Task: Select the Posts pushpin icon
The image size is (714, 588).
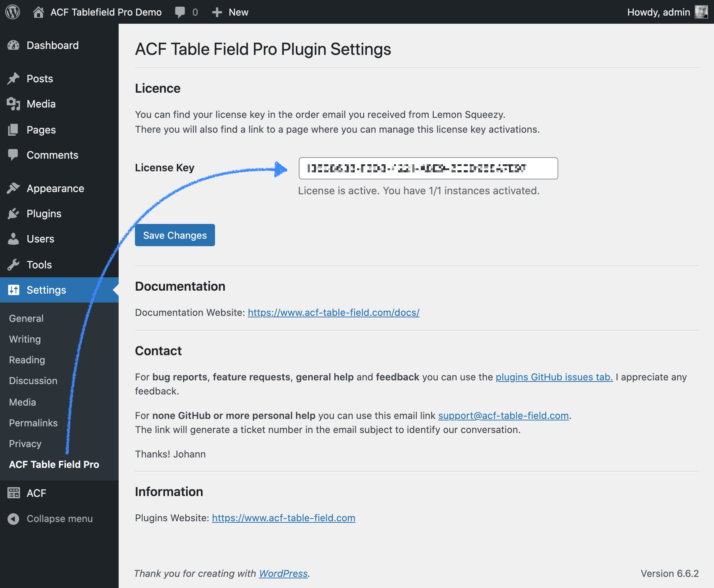Action: (13, 79)
